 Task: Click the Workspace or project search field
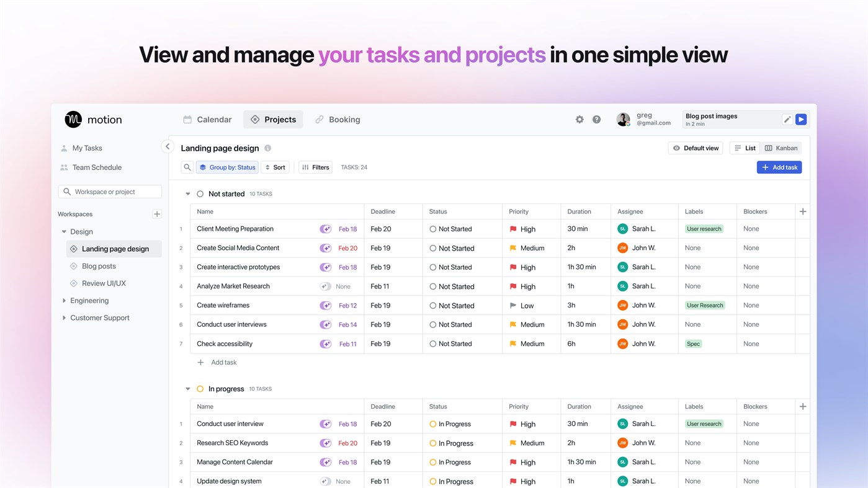click(110, 191)
